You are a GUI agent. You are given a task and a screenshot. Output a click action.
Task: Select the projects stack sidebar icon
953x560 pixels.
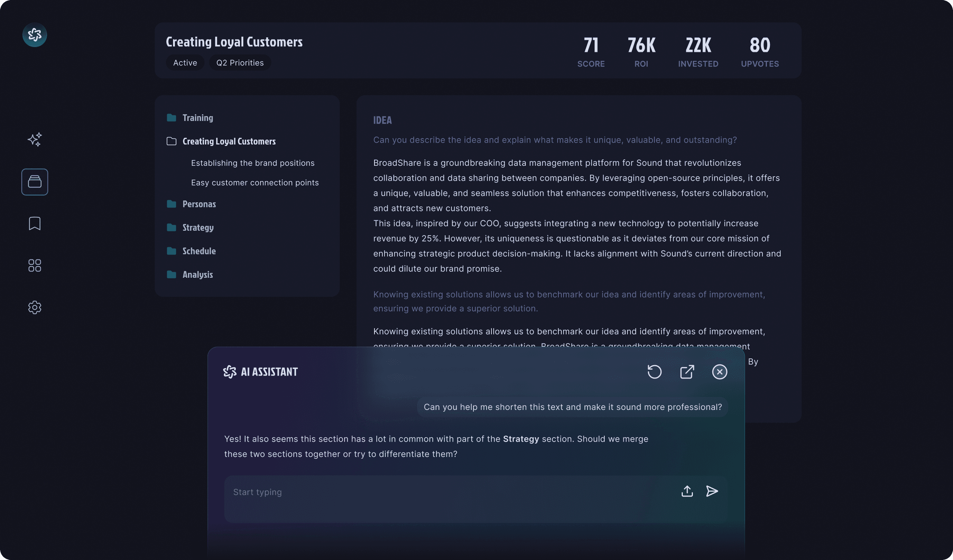click(34, 182)
